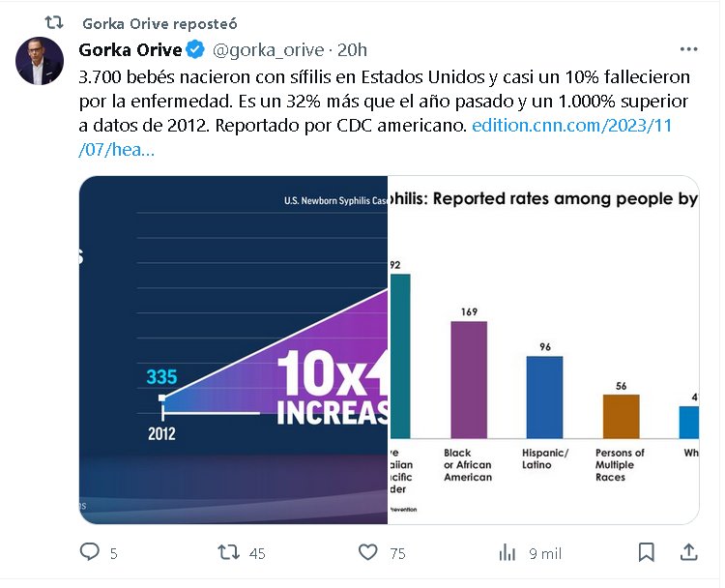The width and height of the screenshot is (725, 588).
Task: Click the "Gorka Orive reposteó" label
Action: pos(159,23)
